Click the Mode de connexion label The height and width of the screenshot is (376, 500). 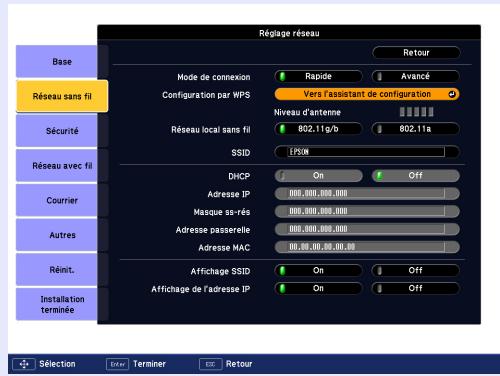pyautogui.click(x=214, y=77)
